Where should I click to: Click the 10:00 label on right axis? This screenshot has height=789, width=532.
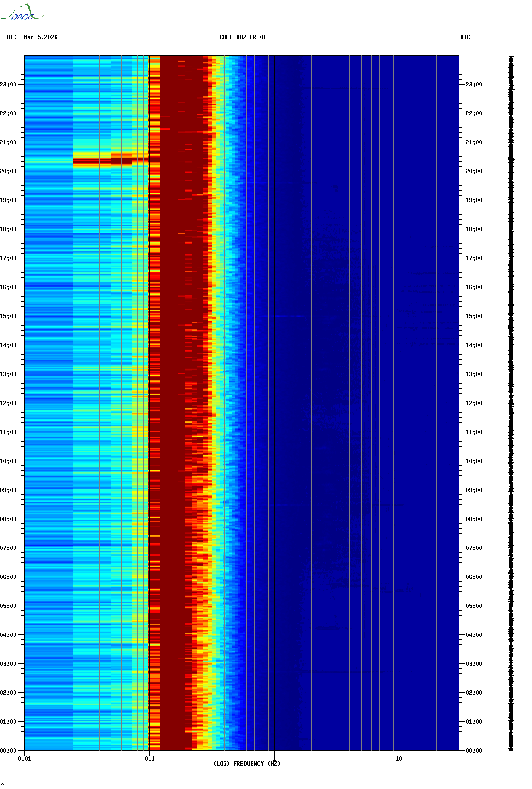(x=474, y=461)
